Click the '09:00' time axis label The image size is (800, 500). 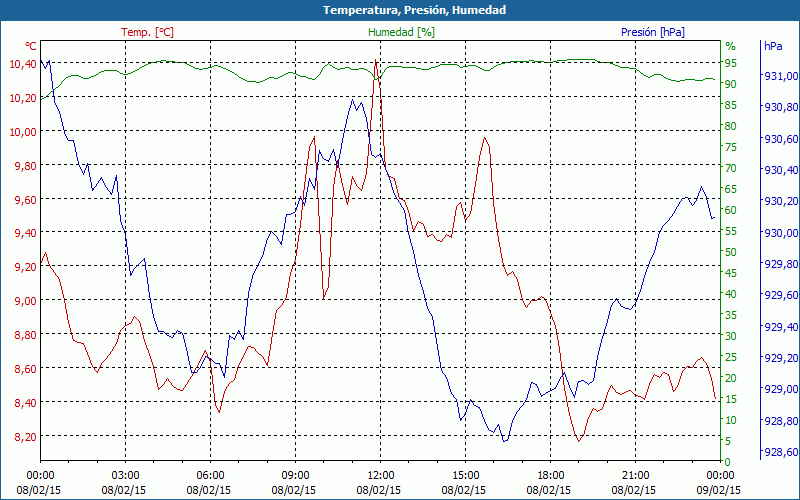click(x=295, y=476)
